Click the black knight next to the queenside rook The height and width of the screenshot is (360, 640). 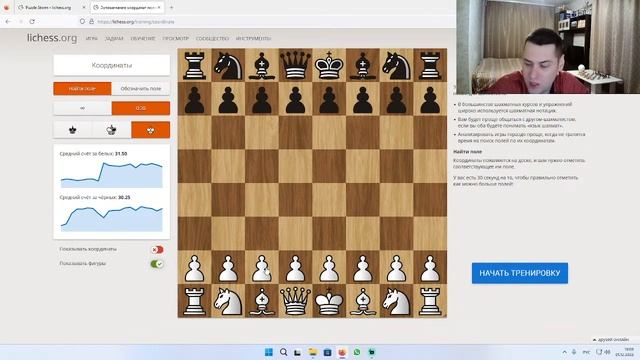click(228, 65)
